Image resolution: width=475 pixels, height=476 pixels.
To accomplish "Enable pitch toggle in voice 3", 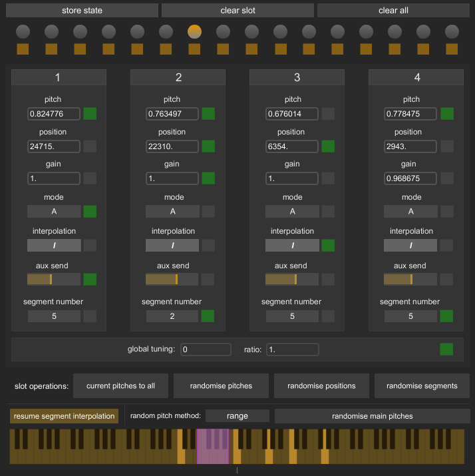I will coord(328,114).
